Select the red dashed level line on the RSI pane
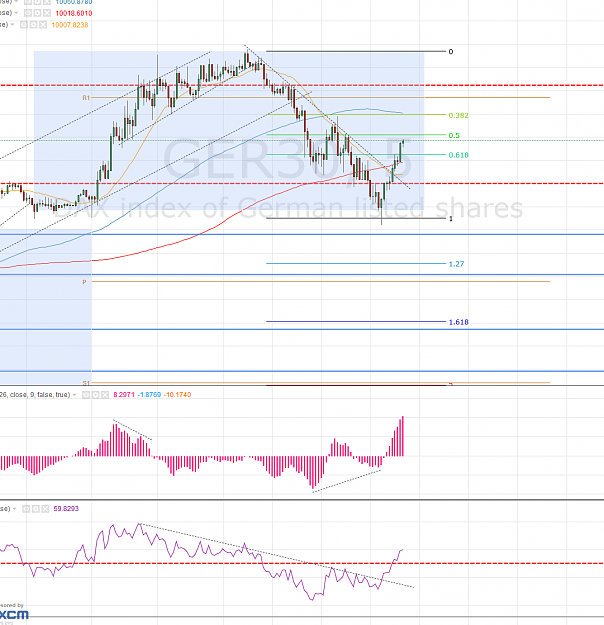The image size is (604, 625). pyautogui.click(x=302, y=564)
